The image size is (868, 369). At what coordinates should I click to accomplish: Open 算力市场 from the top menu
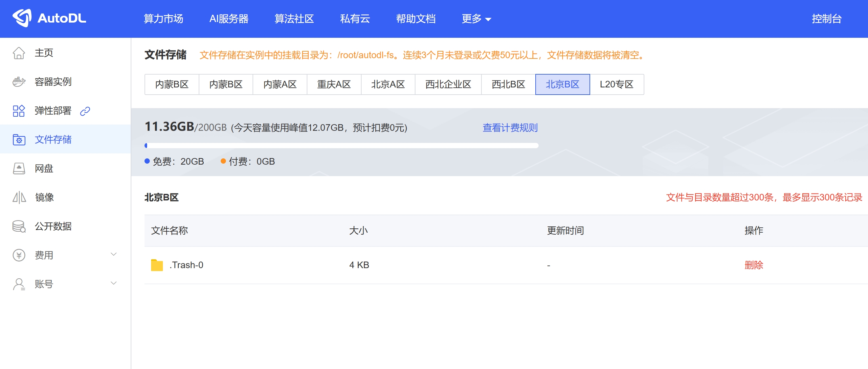tap(164, 19)
